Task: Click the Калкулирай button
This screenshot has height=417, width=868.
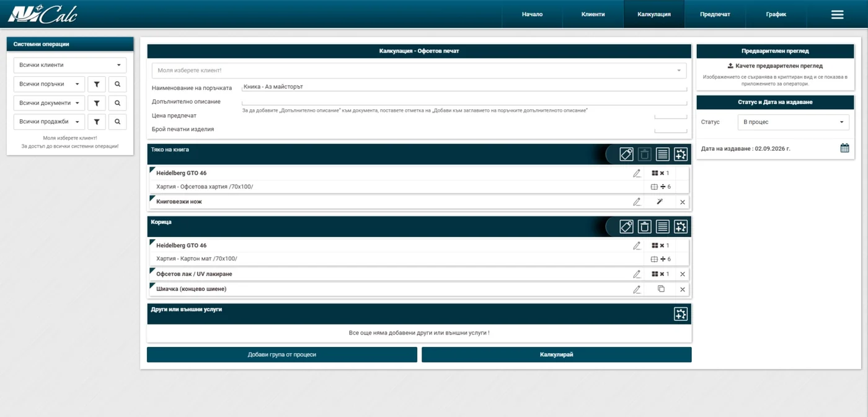Action: point(557,355)
